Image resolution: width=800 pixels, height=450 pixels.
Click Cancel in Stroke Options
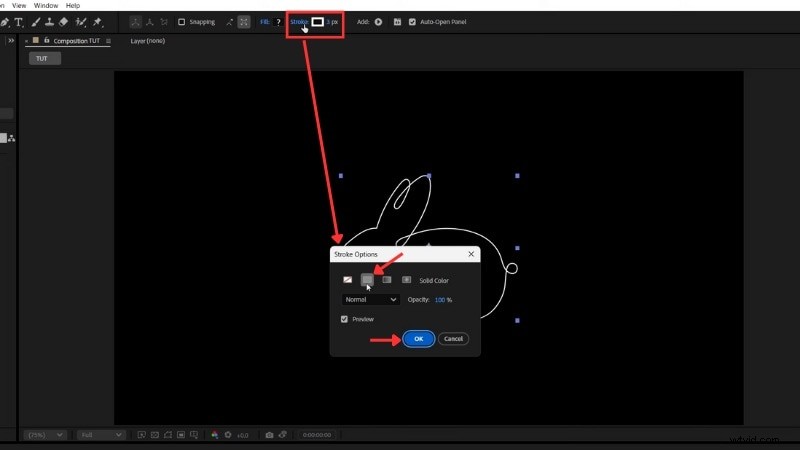coord(453,339)
